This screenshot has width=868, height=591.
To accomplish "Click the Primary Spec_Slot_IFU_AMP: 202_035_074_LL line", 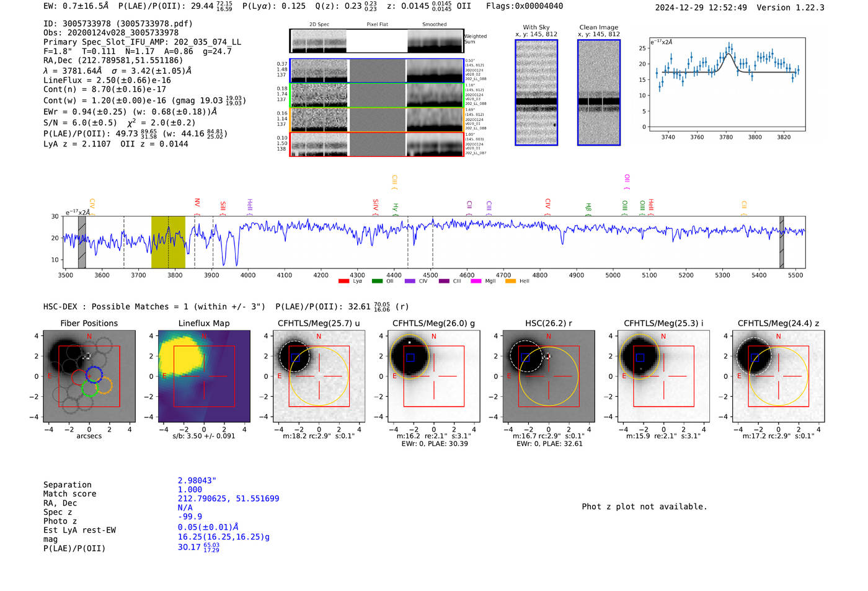I will pos(142,42).
